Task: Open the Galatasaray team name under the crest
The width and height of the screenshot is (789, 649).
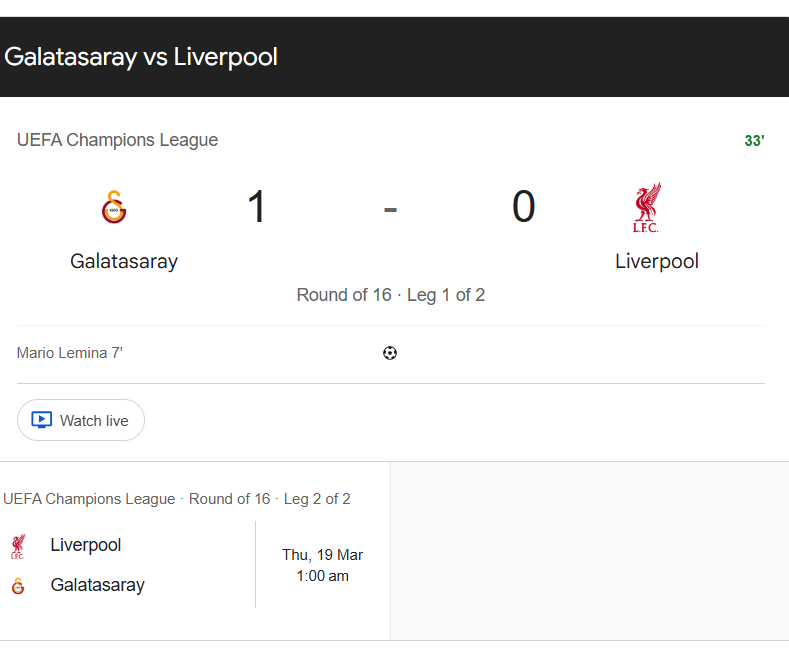Action: (x=124, y=262)
